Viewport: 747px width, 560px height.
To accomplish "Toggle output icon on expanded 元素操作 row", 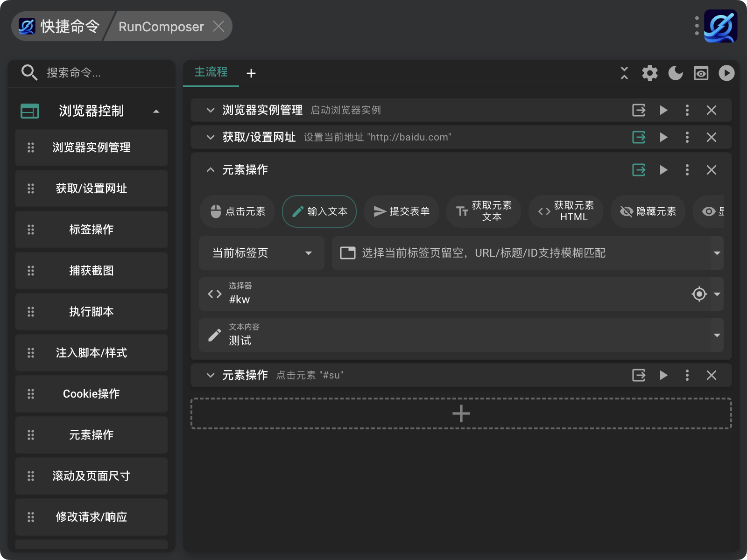I will click(x=639, y=170).
